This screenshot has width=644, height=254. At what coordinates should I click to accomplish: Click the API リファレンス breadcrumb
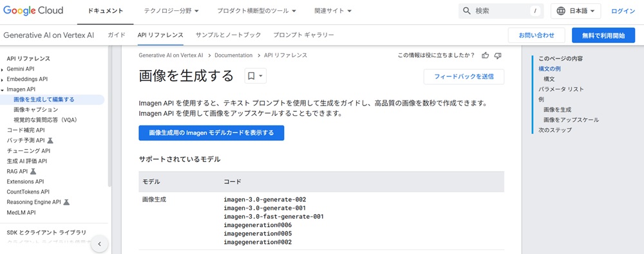coord(285,55)
